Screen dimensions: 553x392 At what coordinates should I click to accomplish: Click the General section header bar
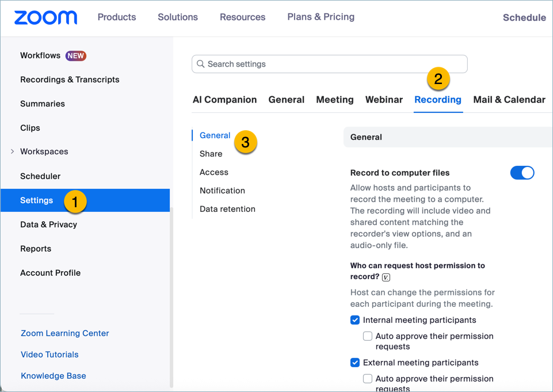coord(448,137)
